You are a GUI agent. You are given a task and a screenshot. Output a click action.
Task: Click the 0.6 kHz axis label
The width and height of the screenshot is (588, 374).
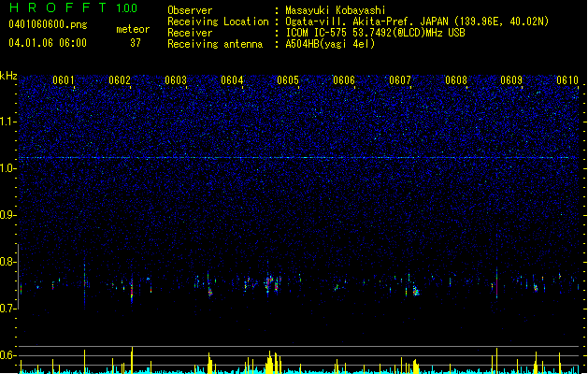[7, 355]
